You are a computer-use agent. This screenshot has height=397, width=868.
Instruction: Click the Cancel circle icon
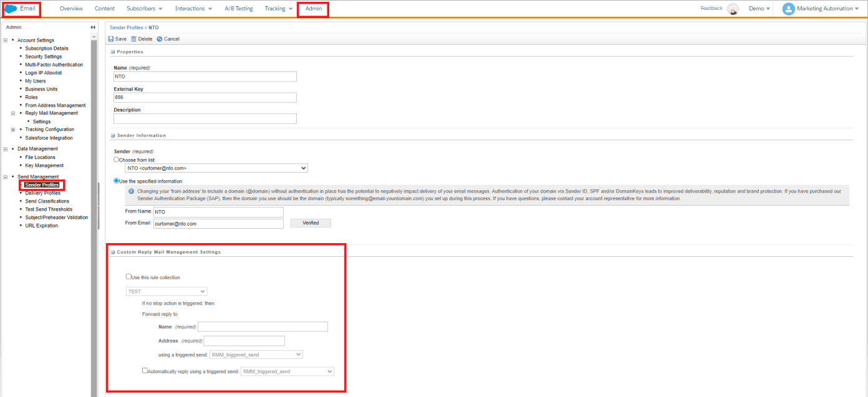coord(160,39)
